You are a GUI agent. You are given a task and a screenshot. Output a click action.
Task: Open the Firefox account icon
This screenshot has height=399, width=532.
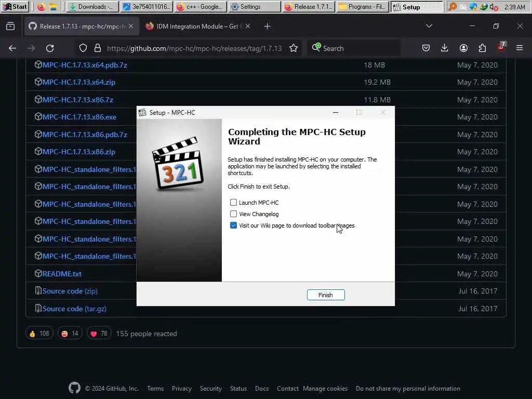(x=463, y=48)
